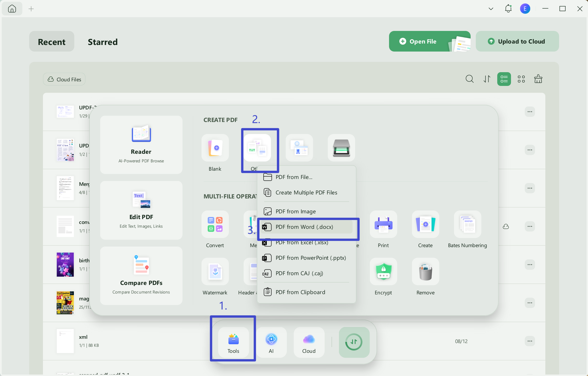This screenshot has height=376, width=588.
Task: Open the Tools panel in bottom dock
Action: click(x=233, y=342)
